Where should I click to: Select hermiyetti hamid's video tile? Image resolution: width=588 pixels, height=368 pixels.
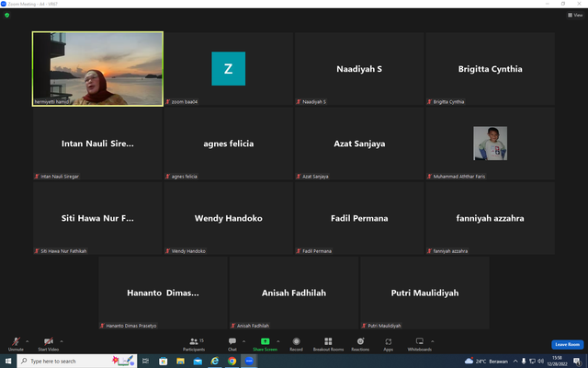97,69
